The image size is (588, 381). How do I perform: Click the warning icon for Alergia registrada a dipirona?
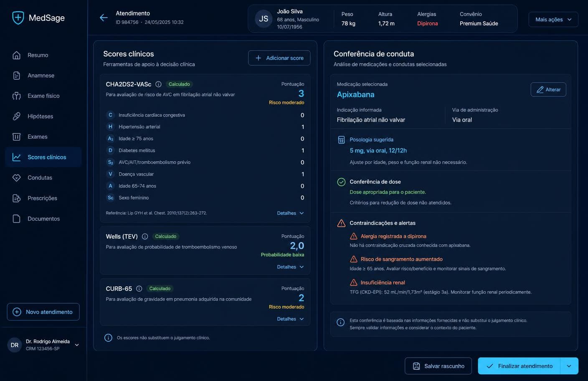[x=353, y=236]
